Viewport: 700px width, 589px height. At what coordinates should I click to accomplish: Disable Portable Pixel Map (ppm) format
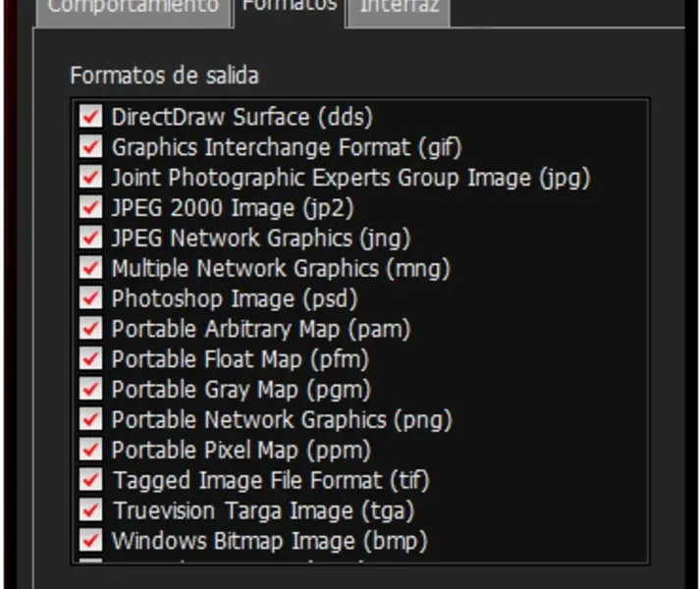click(x=91, y=451)
